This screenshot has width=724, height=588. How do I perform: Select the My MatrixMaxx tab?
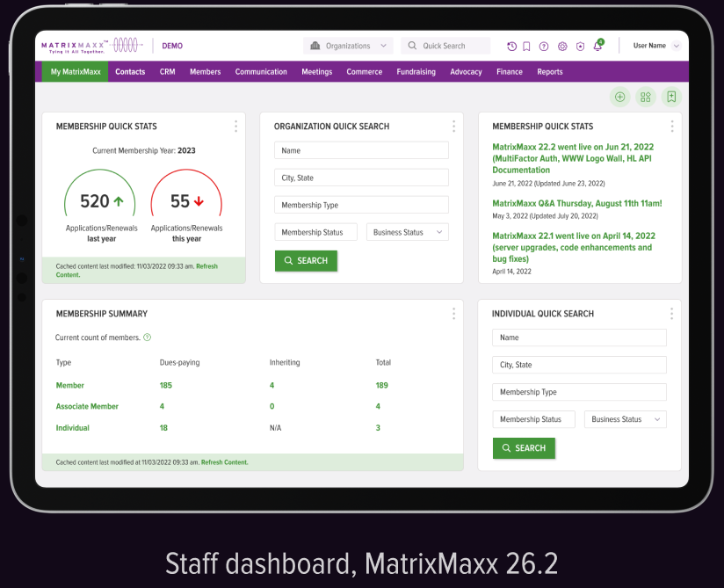tap(76, 71)
